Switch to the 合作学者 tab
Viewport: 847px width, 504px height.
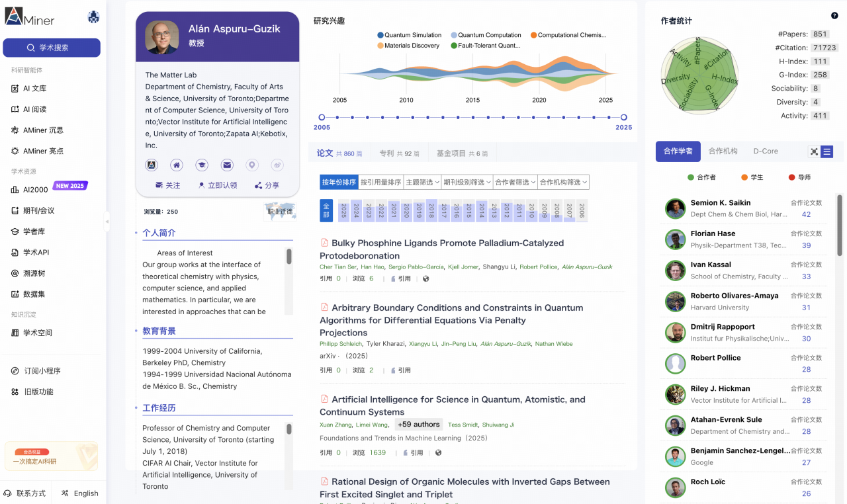pyautogui.click(x=678, y=151)
